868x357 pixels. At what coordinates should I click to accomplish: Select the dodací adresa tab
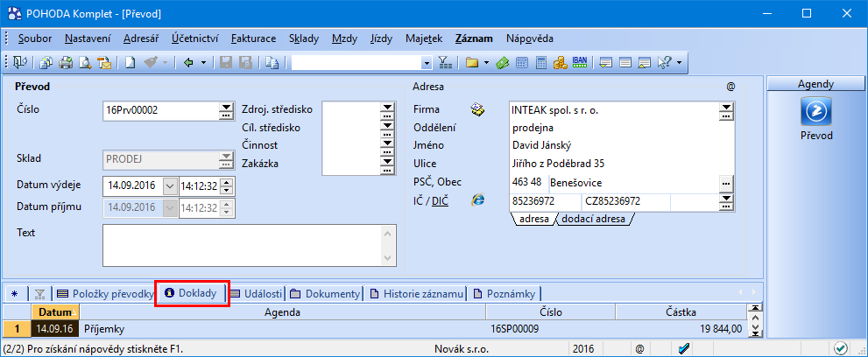[594, 219]
